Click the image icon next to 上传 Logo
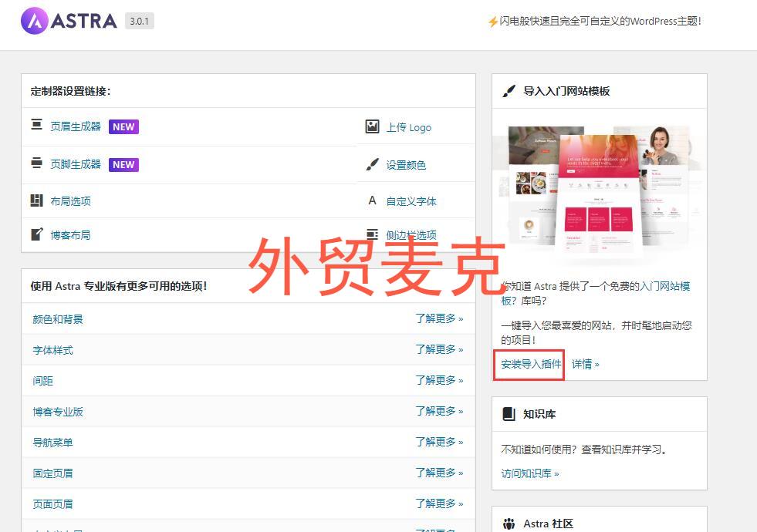Image resolution: width=757 pixels, height=532 pixels. pyautogui.click(x=372, y=126)
